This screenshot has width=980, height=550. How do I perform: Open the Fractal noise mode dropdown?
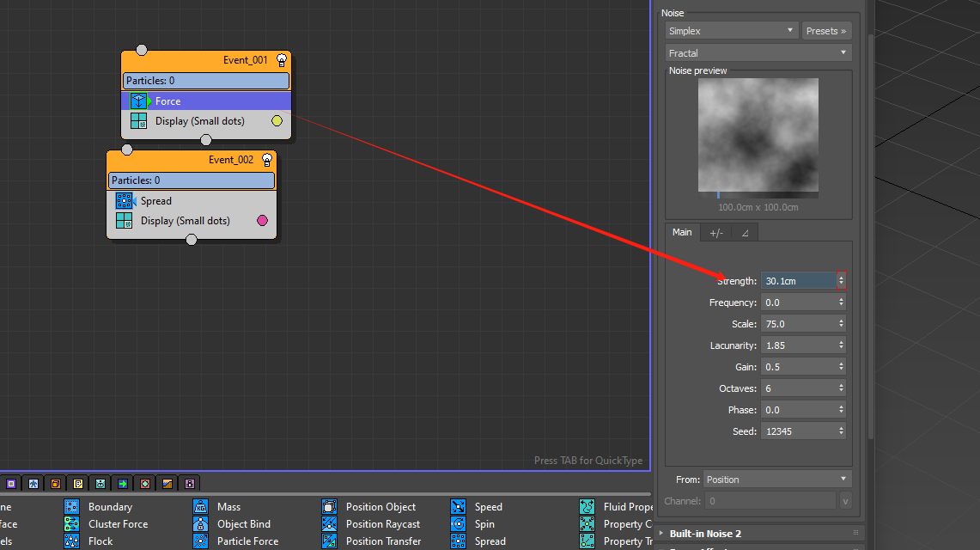click(758, 53)
